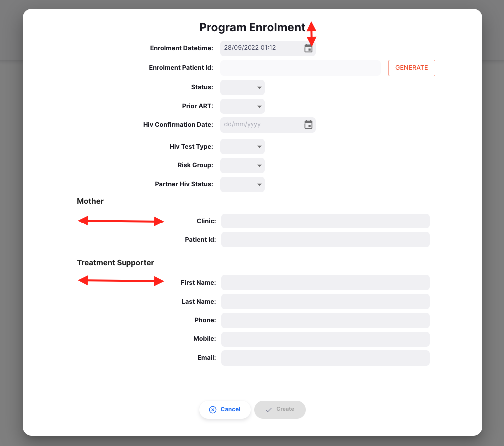
Task: Click the Email input field
Action: (x=325, y=358)
